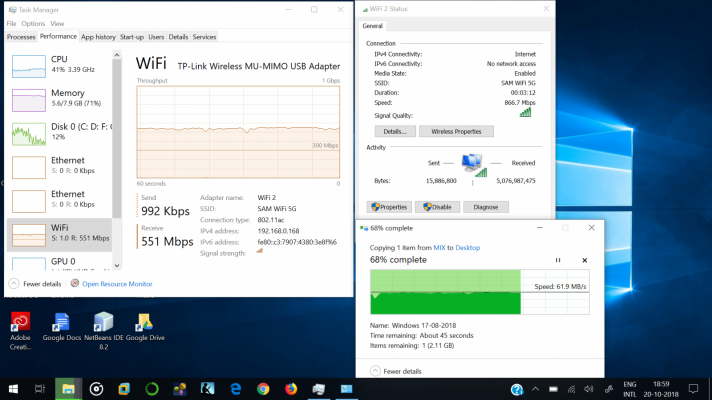This screenshot has width=712, height=400.
Task: Collapse the copy dialog with Fewer details
Action: (396, 371)
